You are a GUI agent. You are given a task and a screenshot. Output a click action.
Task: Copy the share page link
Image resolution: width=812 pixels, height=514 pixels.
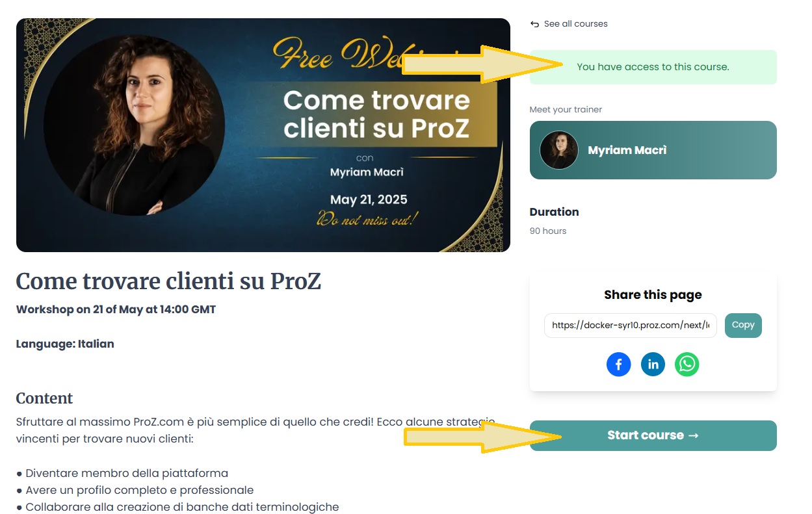pos(743,326)
